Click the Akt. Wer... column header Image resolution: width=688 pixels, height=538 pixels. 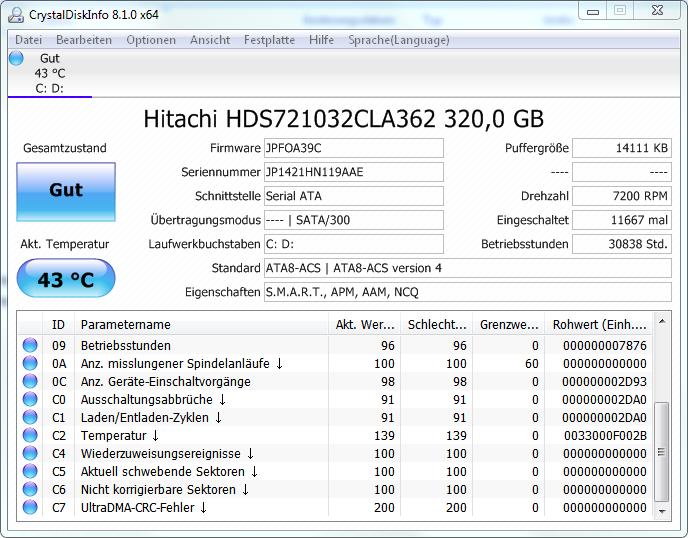point(365,324)
